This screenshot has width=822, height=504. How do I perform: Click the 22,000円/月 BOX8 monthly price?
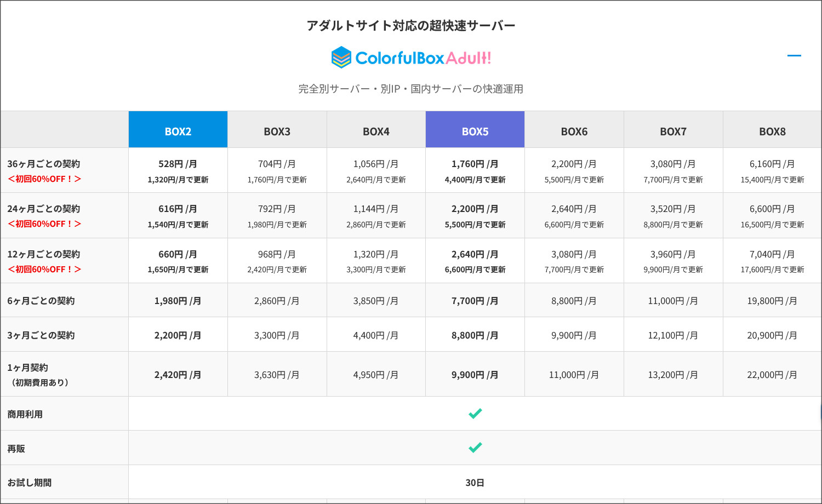[x=772, y=375]
